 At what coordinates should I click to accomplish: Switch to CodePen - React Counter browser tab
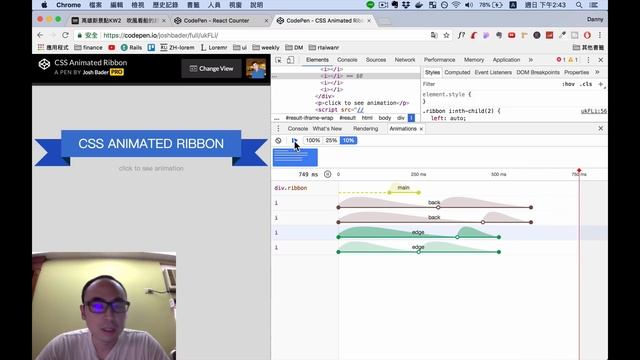[x=216, y=20]
